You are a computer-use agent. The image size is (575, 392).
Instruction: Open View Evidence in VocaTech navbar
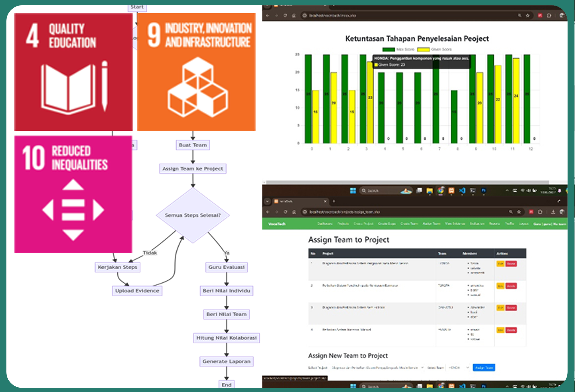[455, 224]
